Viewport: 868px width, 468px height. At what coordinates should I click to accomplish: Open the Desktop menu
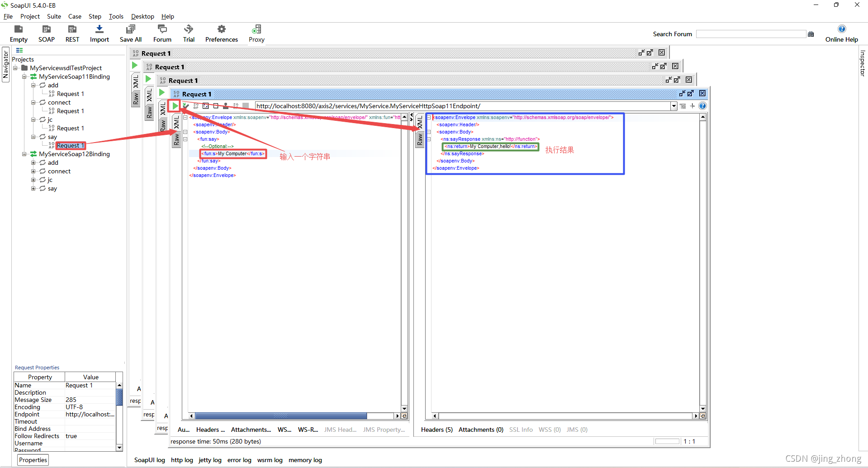[142, 16]
